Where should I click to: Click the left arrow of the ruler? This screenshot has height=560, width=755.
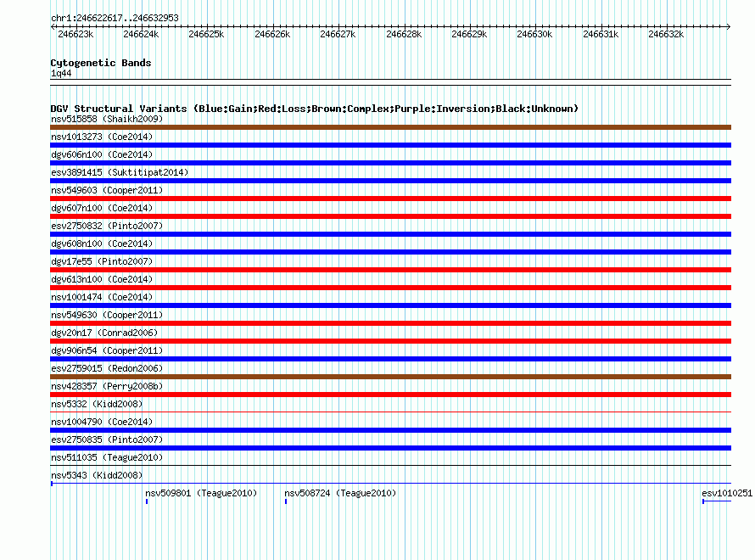(x=53, y=26)
